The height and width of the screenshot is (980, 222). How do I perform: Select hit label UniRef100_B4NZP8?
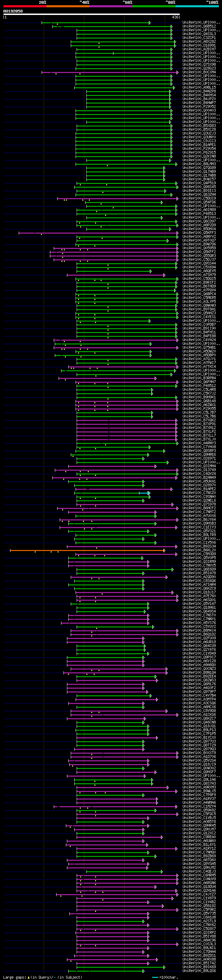[199, 91]
